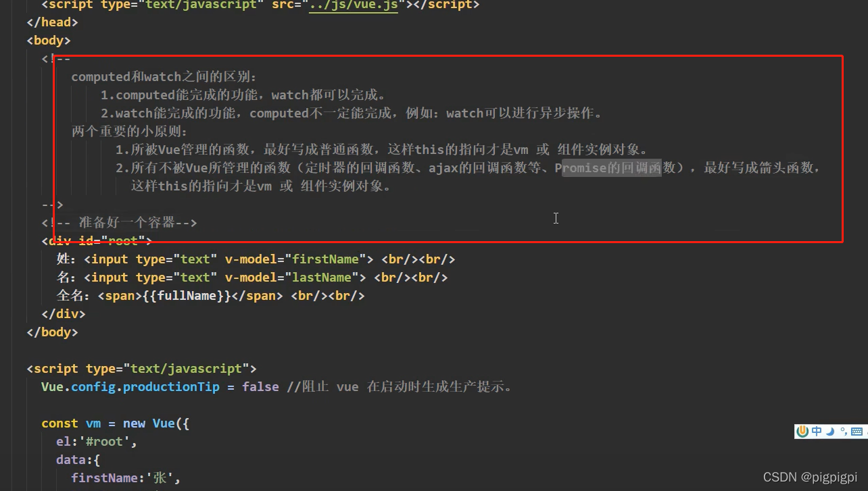Open the soft keyboard icon in IME bar
Image resolution: width=868 pixels, height=491 pixels.
click(857, 432)
